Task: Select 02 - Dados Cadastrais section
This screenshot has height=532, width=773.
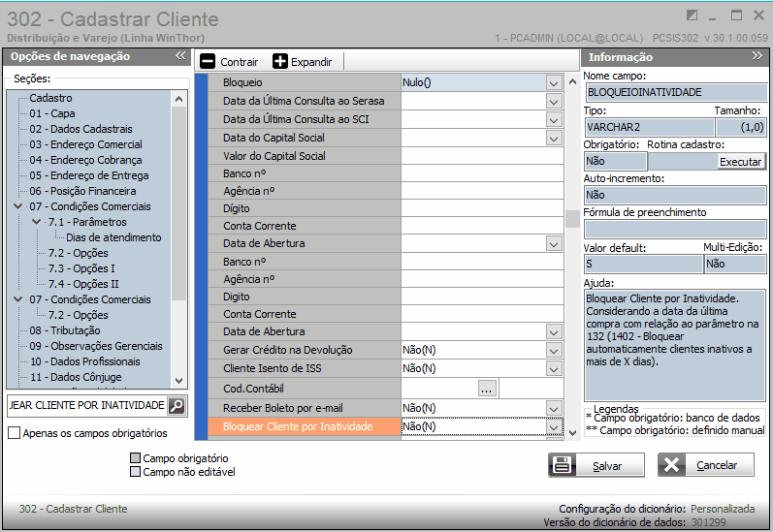Action: 81,129
